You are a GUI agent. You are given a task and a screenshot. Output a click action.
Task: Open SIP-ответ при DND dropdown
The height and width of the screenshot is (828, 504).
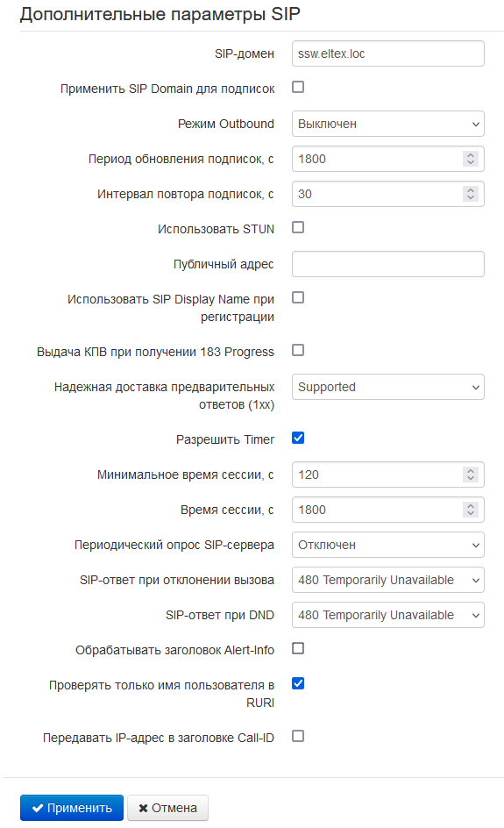point(388,615)
